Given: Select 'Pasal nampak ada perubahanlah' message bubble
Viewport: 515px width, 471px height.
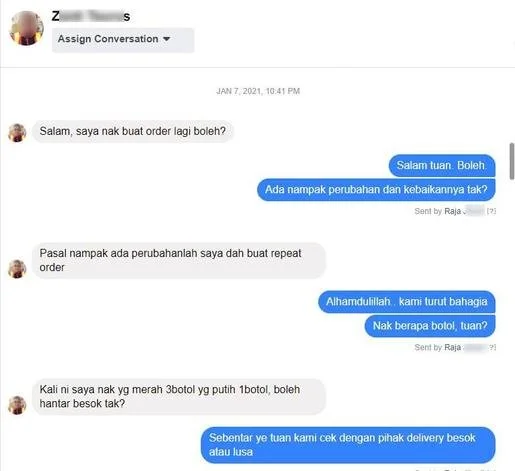Looking at the screenshot, I should point(179,260).
